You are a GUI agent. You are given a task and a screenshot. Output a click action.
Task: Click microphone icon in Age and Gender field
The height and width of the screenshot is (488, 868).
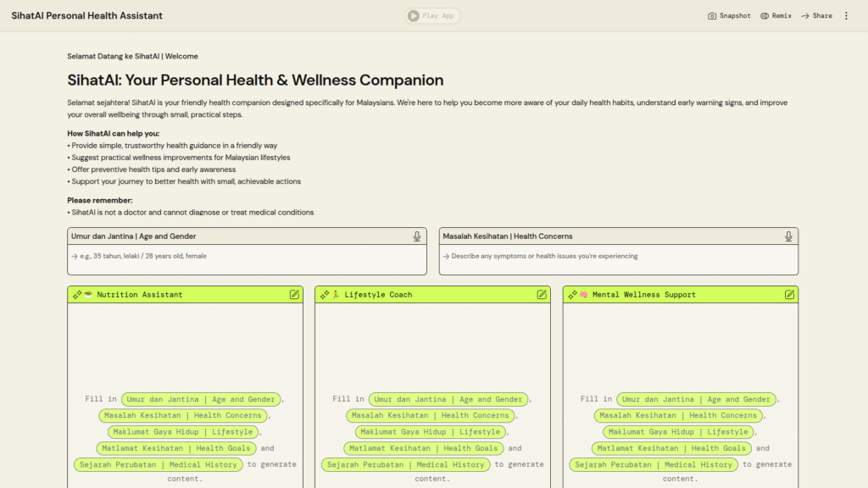pyautogui.click(x=417, y=236)
